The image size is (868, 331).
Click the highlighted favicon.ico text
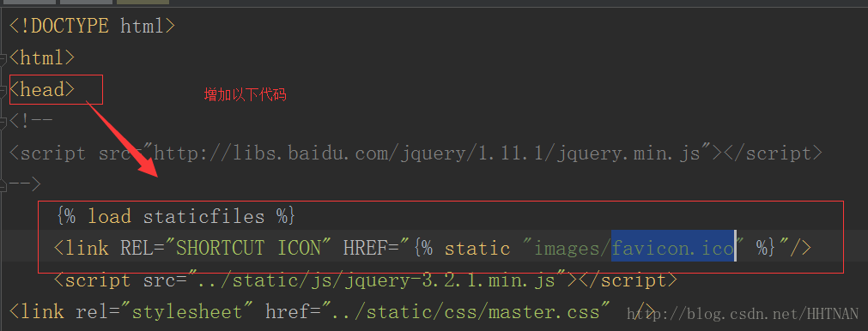pos(672,248)
